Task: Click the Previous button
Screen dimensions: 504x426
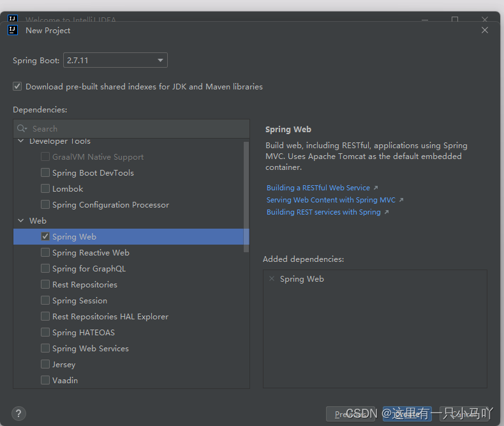Action: pyautogui.click(x=350, y=414)
